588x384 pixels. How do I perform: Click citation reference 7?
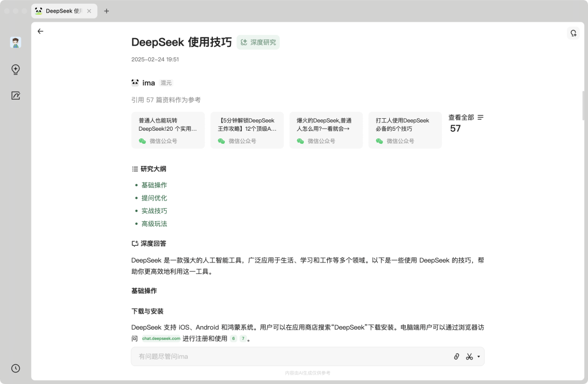[243, 339]
